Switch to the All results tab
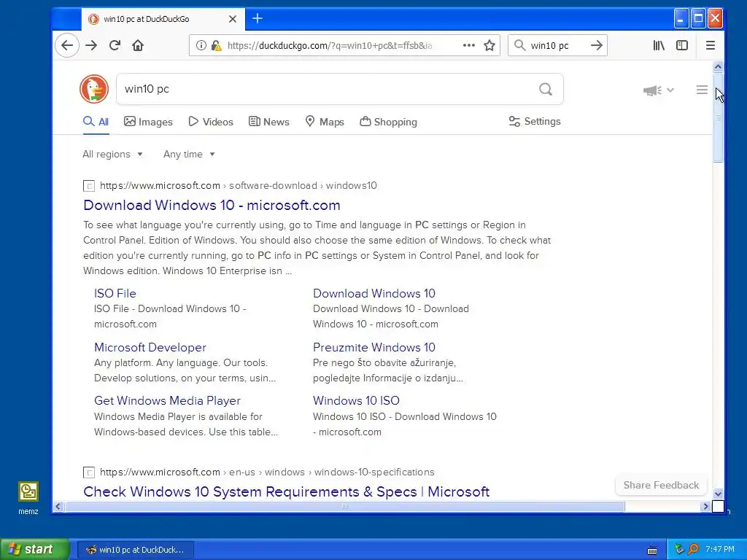This screenshot has width=747, height=560. [96, 122]
